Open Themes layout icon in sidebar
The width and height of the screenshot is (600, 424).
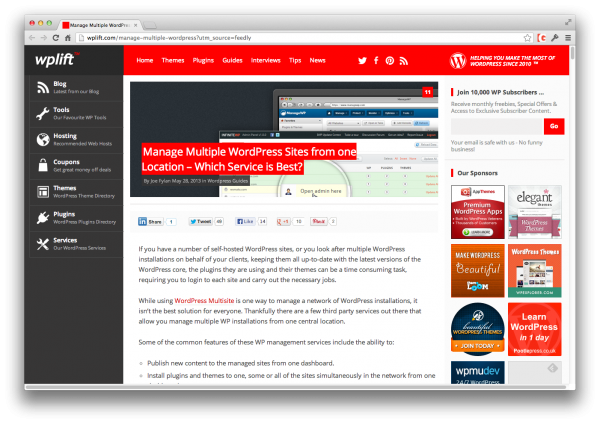43,191
